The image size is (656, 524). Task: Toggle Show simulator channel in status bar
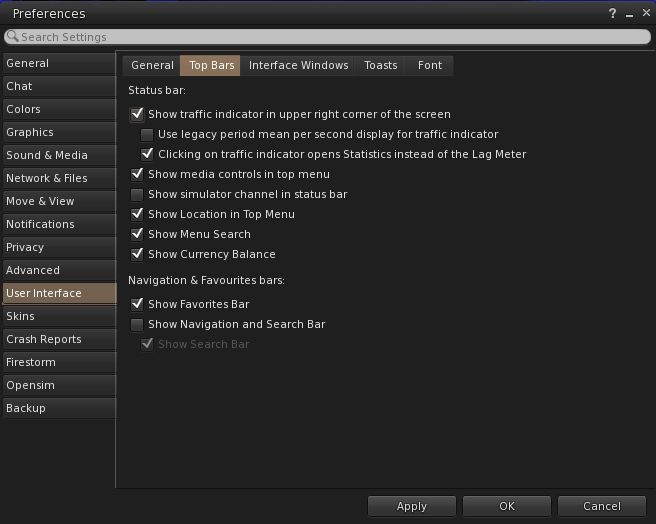click(138, 195)
